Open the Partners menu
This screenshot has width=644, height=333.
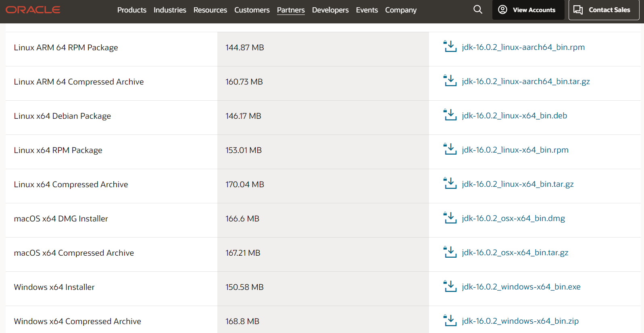tap(291, 10)
